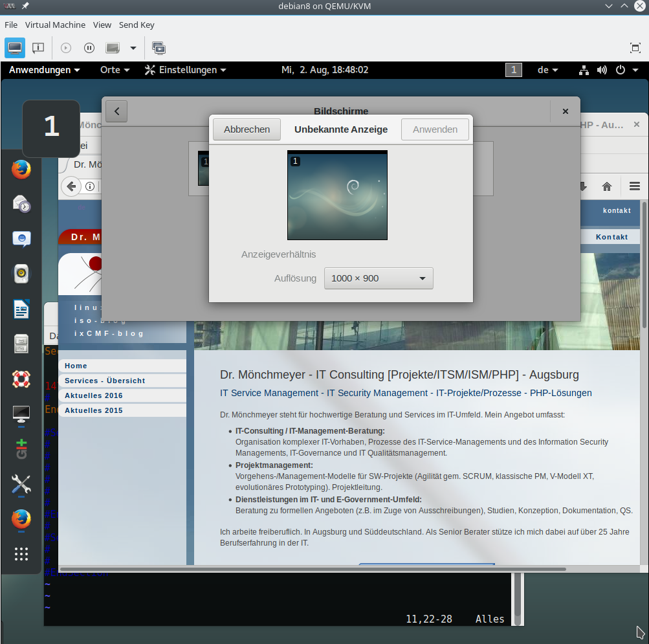Pause the virtual machine

tap(89, 48)
